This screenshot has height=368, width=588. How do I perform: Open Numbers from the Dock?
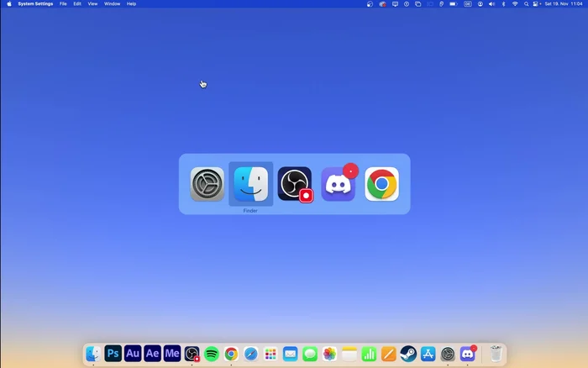[x=369, y=354]
